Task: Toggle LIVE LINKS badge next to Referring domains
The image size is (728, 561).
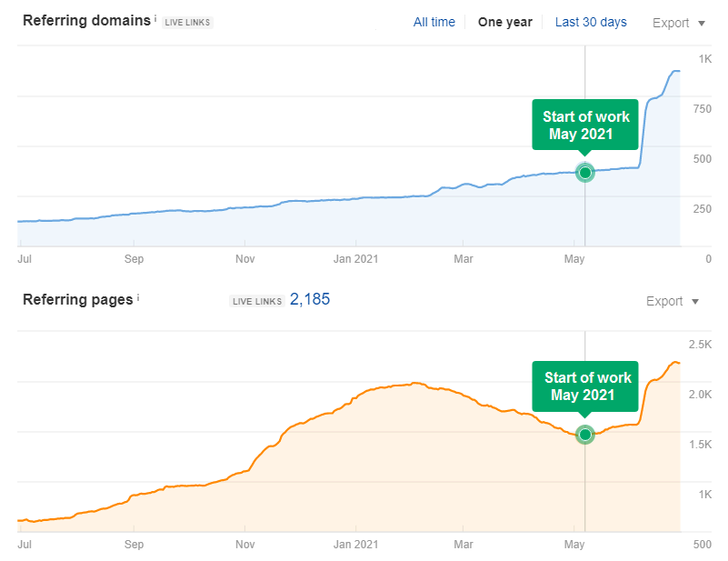Action: pyautogui.click(x=187, y=23)
